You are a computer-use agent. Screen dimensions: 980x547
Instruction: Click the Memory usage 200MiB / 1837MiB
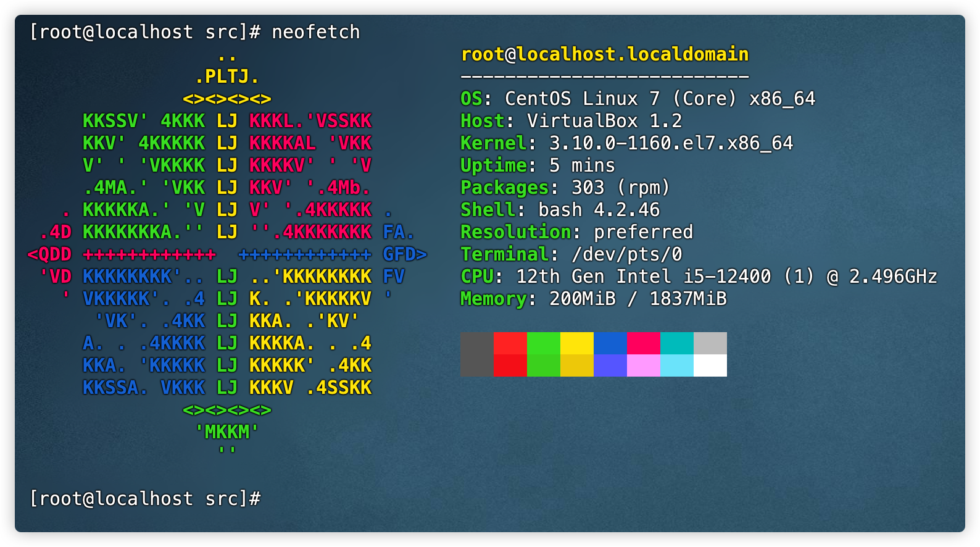(x=637, y=299)
